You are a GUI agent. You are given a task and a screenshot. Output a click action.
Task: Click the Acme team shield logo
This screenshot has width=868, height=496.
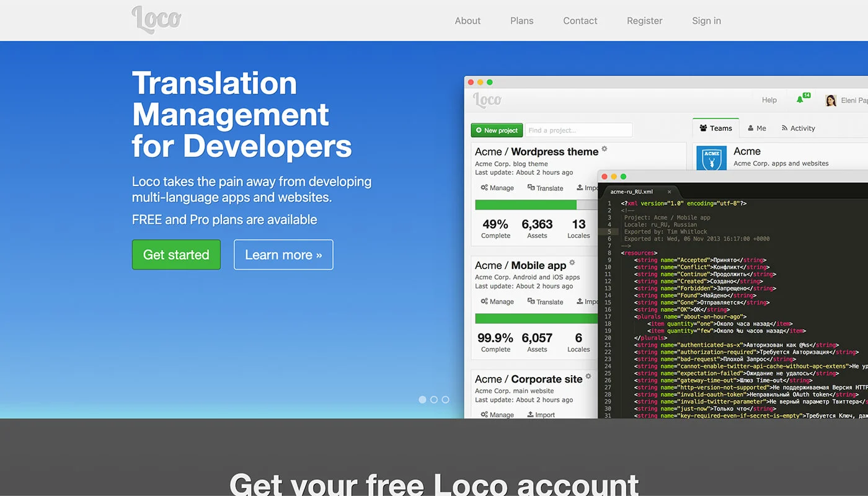(711, 157)
